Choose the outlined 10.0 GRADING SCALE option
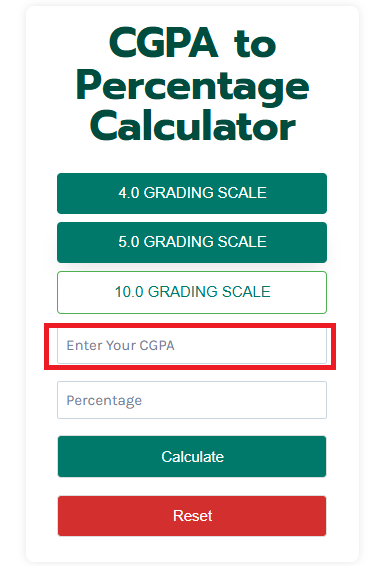The image size is (389, 566). [x=192, y=292]
